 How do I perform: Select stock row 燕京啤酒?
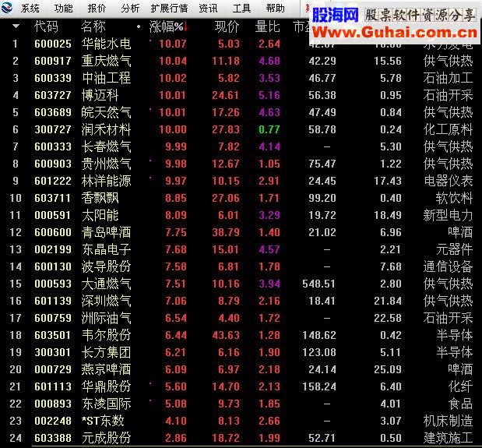tap(241, 369)
